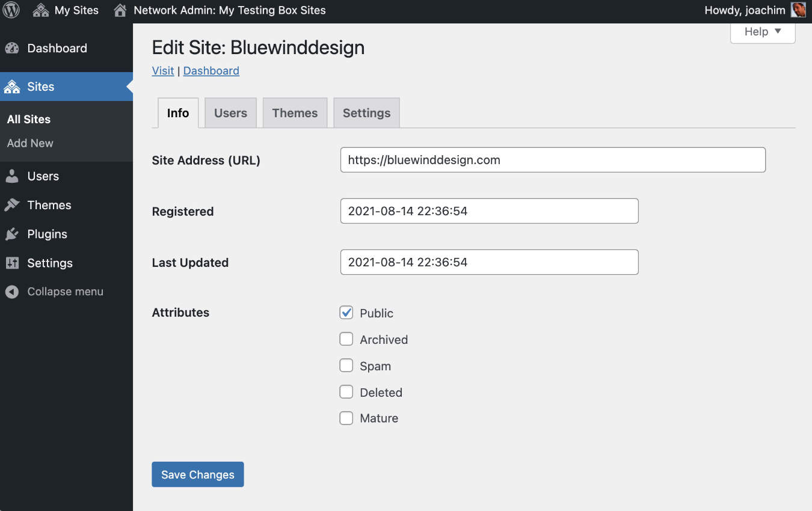Viewport: 812px width, 511px height.
Task: Click the Themes brush icon in sidebar
Action: coord(12,205)
